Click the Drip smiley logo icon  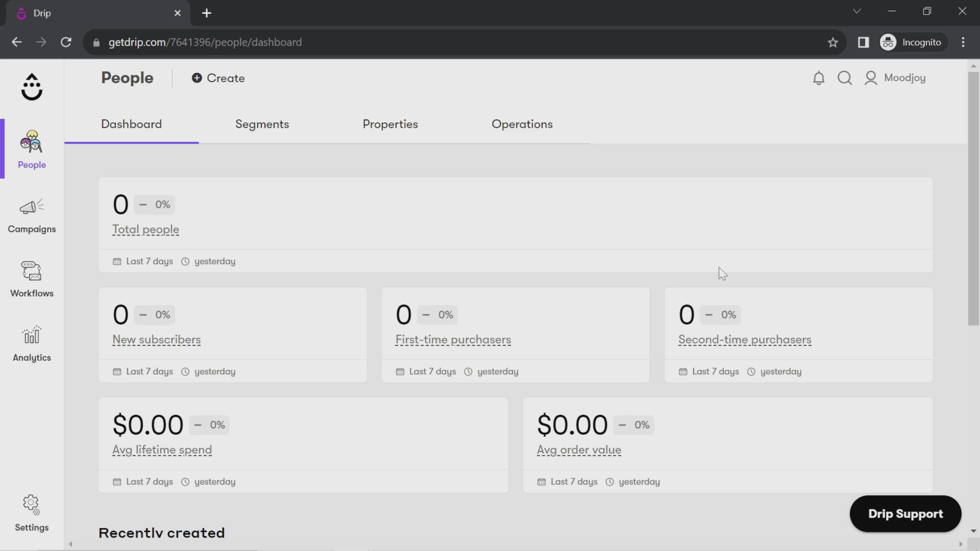[x=32, y=87]
